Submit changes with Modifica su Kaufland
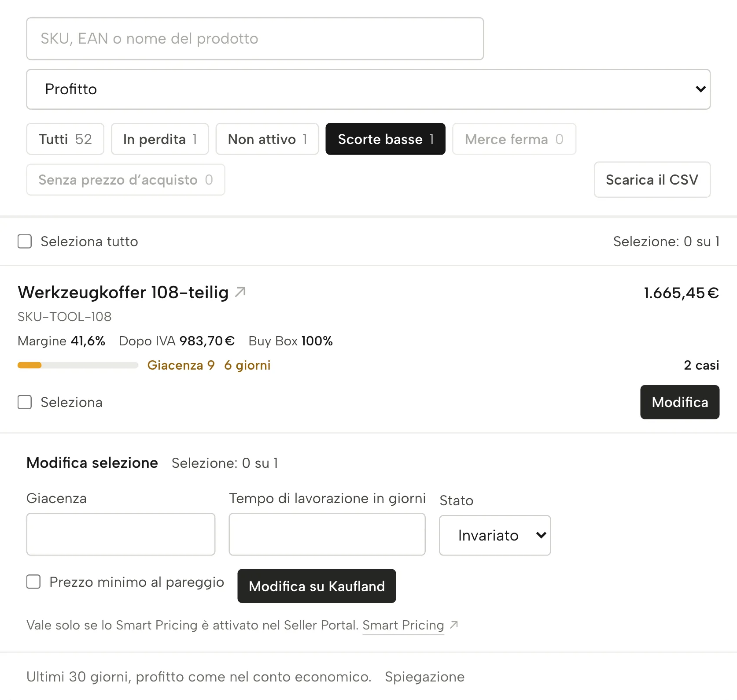 click(x=317, y=586)
